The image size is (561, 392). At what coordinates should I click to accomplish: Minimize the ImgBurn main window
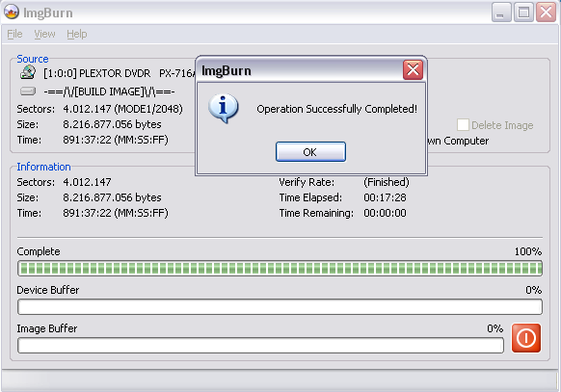501,13
